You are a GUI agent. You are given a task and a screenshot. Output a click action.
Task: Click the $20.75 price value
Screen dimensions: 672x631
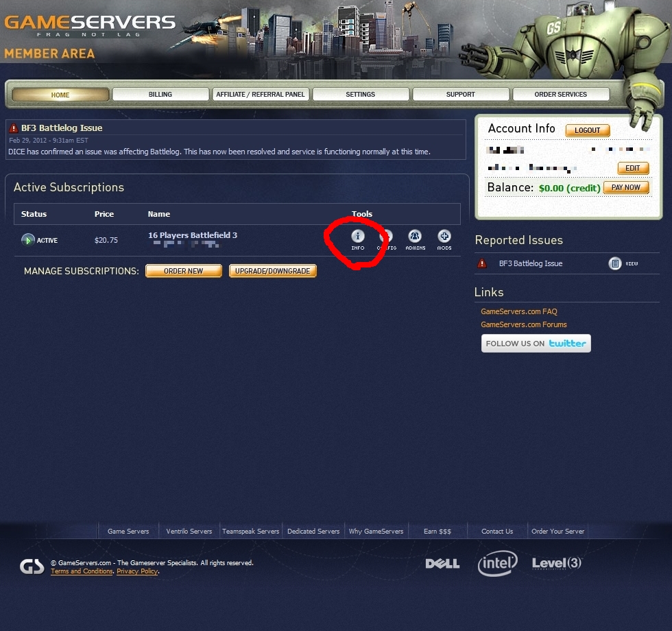click(106, 240)
